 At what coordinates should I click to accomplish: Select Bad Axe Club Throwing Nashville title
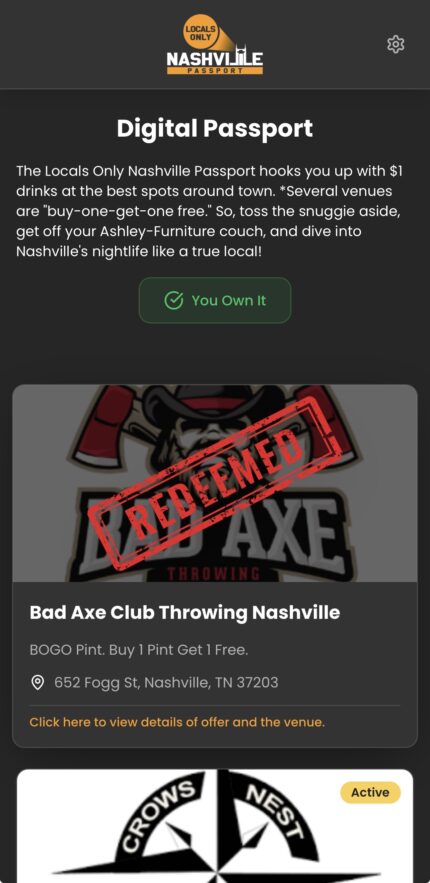185,612
